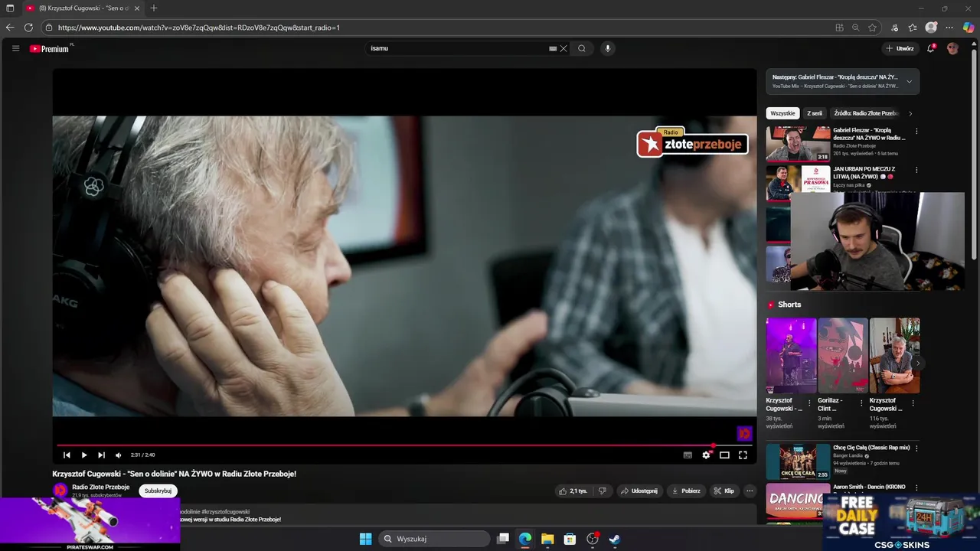Show next Shorts with carousel arrow

917,363
